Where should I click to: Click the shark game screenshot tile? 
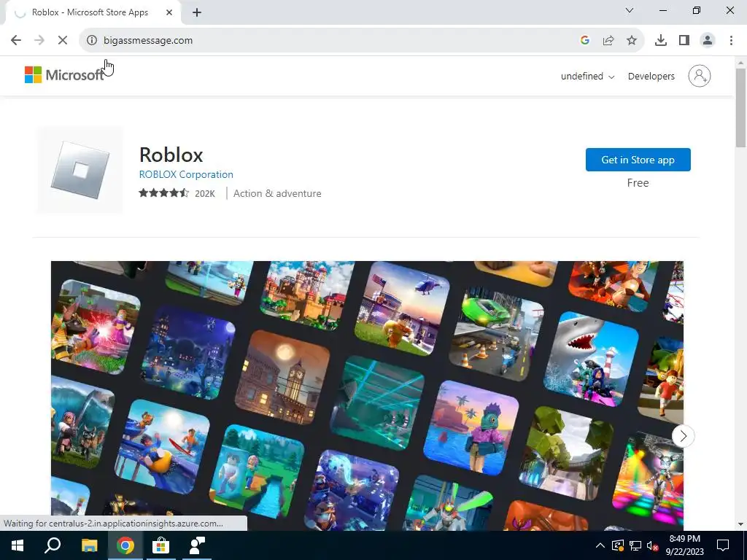click(591, 359)
